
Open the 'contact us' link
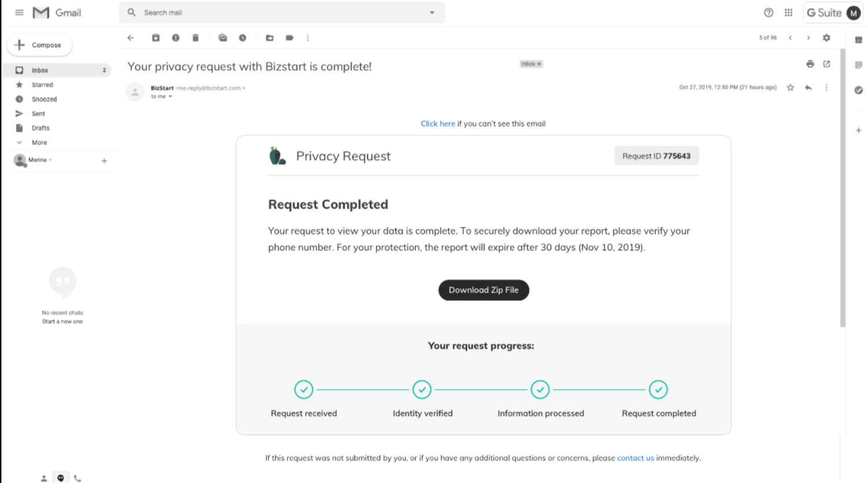pyautogui.click(x=635, y=458)
